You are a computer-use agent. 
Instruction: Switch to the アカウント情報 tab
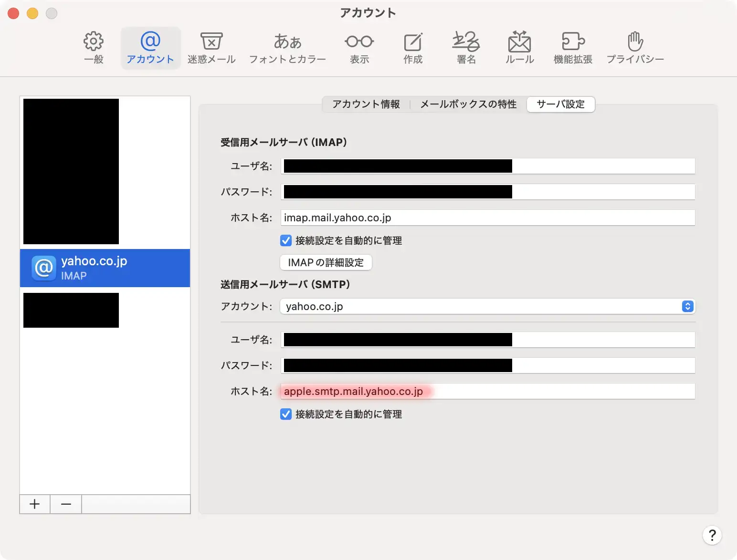[x=366, y=104]
